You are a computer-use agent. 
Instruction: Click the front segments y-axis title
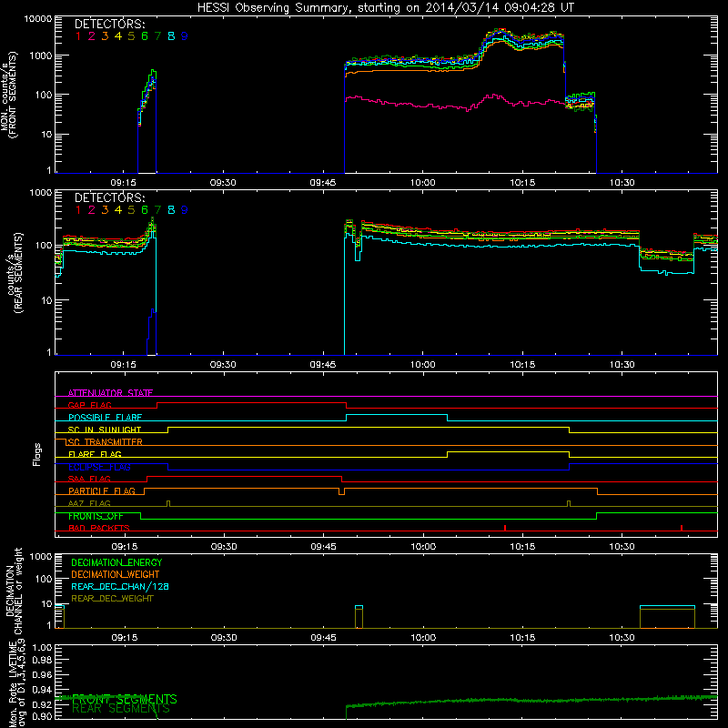(x=9, y=95)
